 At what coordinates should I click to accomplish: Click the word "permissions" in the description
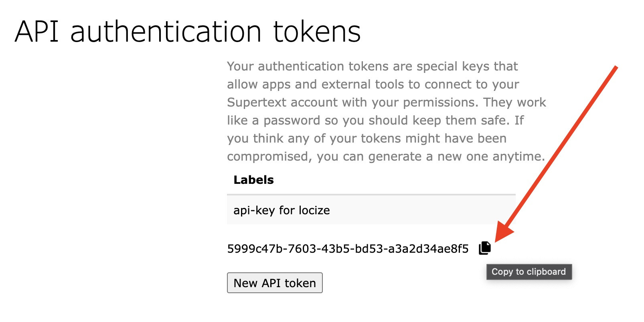[x=440, y=103]
